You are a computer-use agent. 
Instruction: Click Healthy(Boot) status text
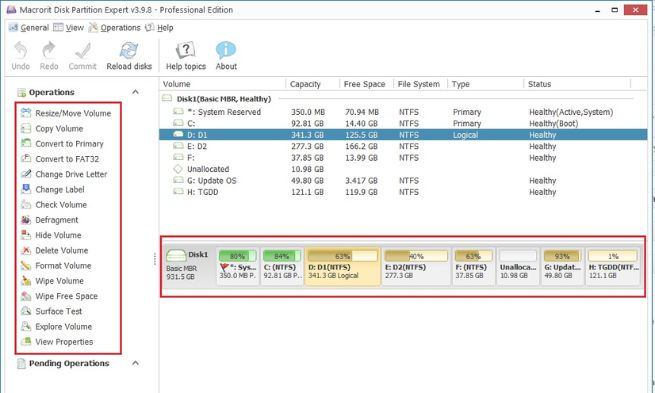pyautogui.click(x=553, y=124)
